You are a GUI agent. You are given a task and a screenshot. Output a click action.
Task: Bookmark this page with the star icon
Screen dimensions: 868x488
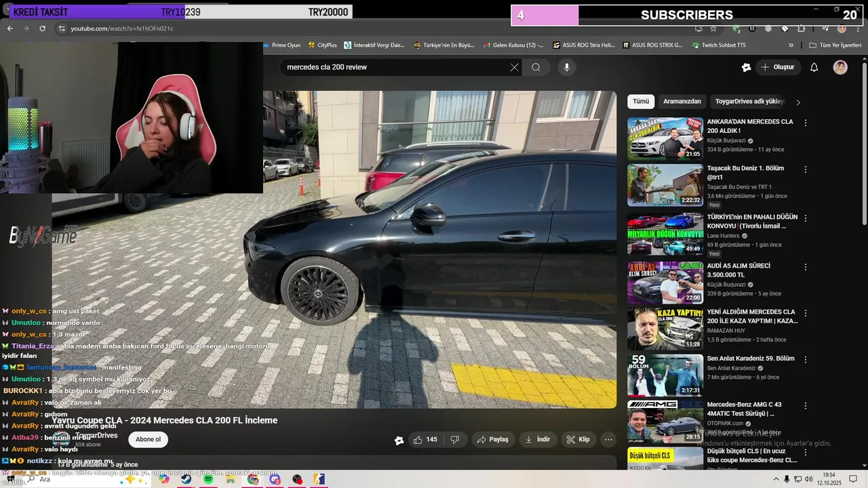tap(713, 28)
